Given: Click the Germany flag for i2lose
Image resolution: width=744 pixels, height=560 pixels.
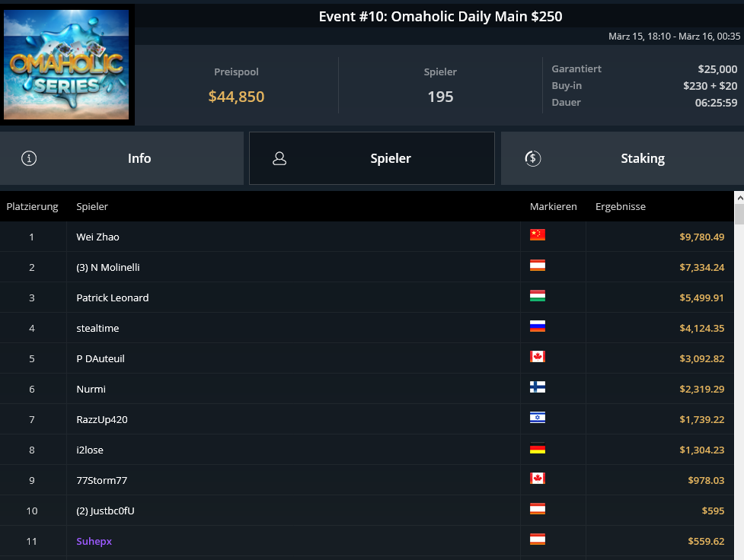Looking at the screenshot, I should click(538, 447).
